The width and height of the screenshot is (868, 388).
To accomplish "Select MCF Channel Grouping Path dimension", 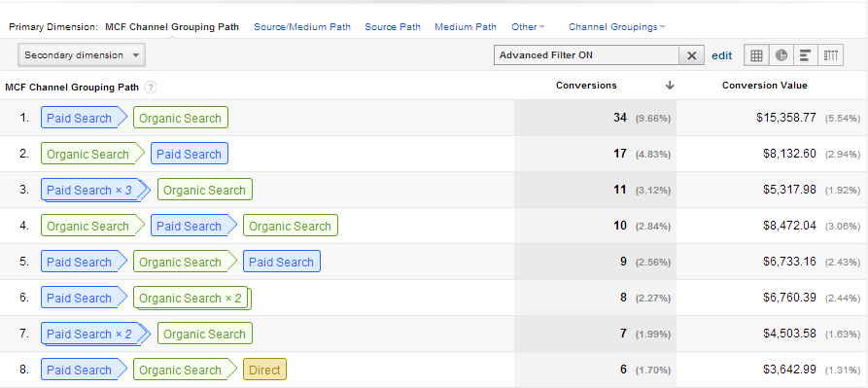I will 172,26.
